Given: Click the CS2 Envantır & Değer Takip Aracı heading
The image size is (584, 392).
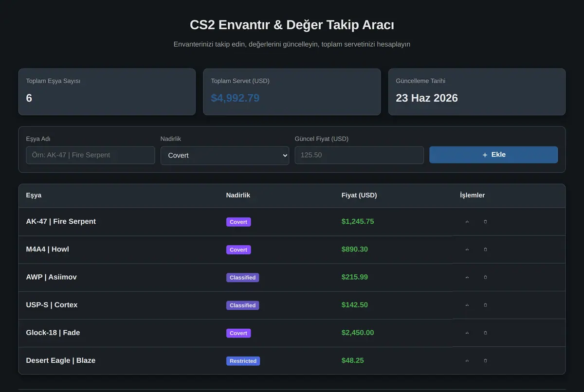Looking at the screenshot, I should [x=292, y=25].
